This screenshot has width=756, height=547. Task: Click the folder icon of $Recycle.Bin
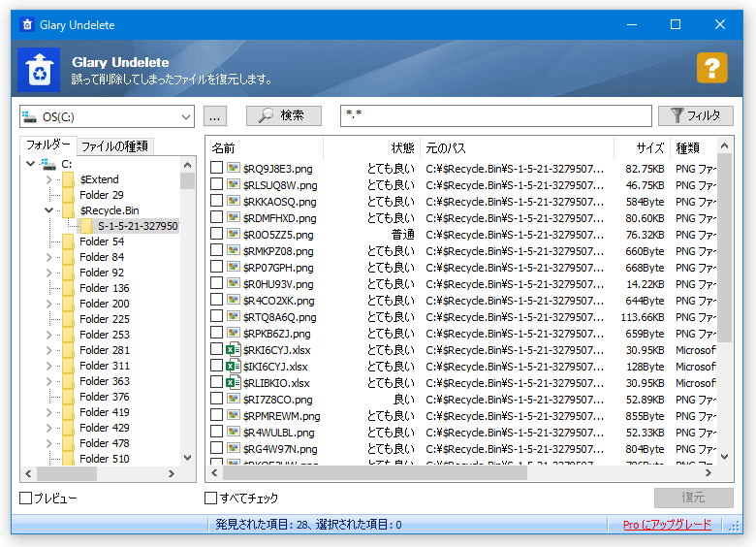(x=69, y=210)
